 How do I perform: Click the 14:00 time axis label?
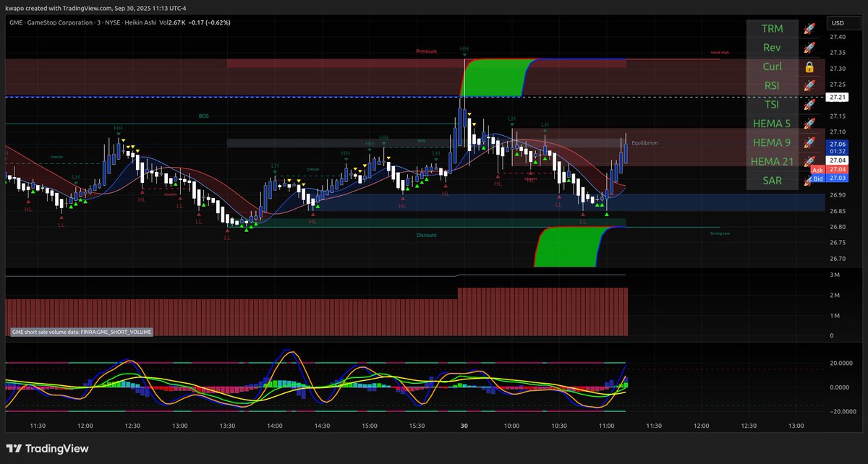click(x=275, y=426)
